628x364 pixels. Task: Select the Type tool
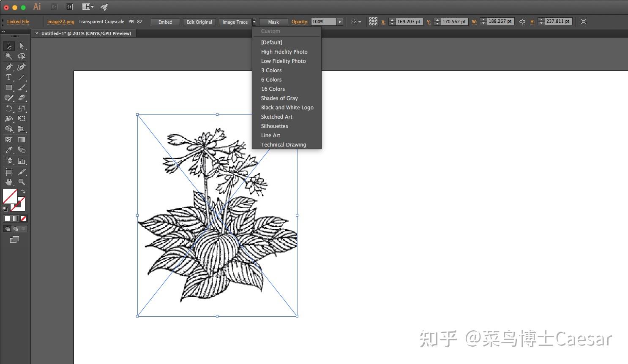tap(8, 78)
